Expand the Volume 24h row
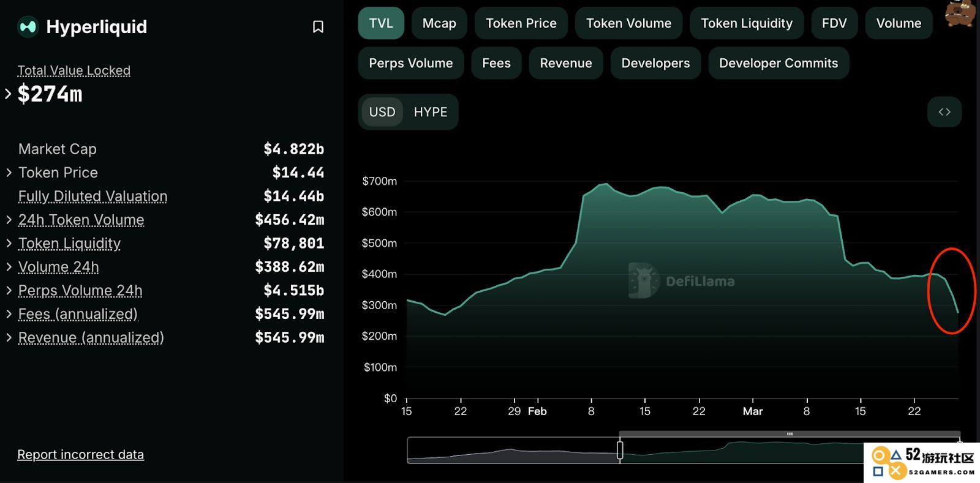 9,267
